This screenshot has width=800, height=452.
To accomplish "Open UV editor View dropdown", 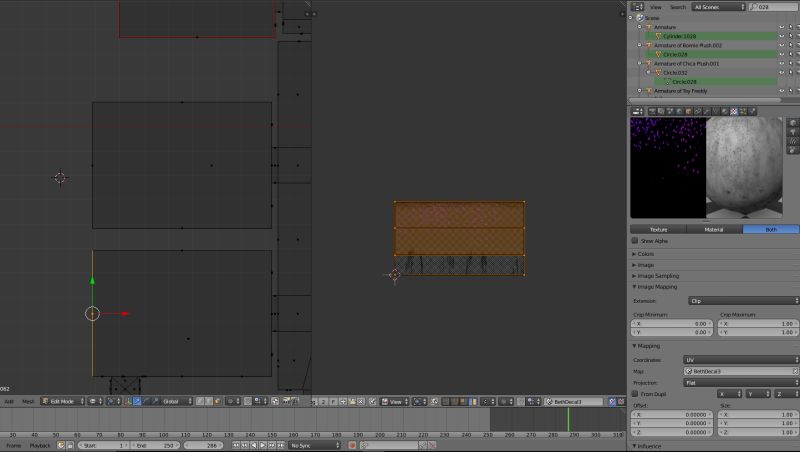I will click(395, 401).
